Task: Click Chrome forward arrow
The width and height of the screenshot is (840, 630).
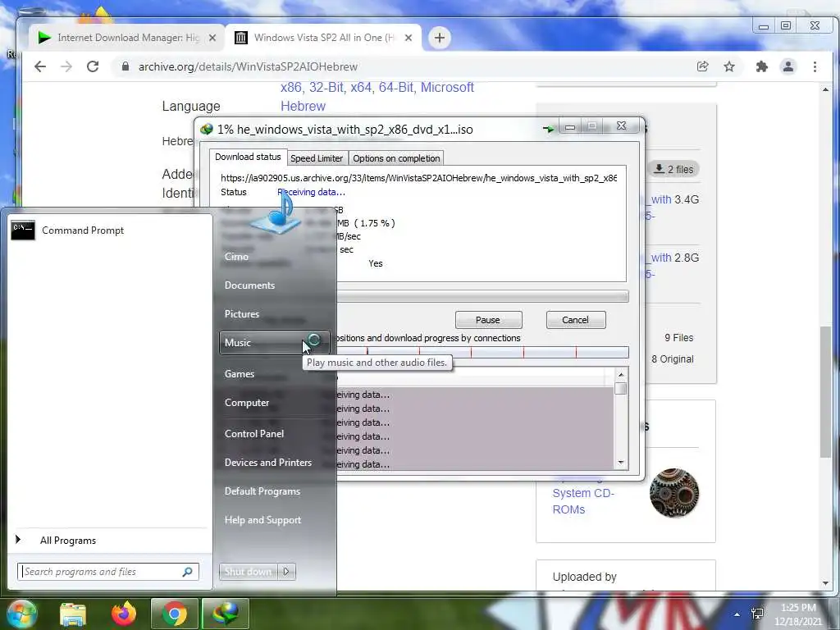Action: click(66, 66)
